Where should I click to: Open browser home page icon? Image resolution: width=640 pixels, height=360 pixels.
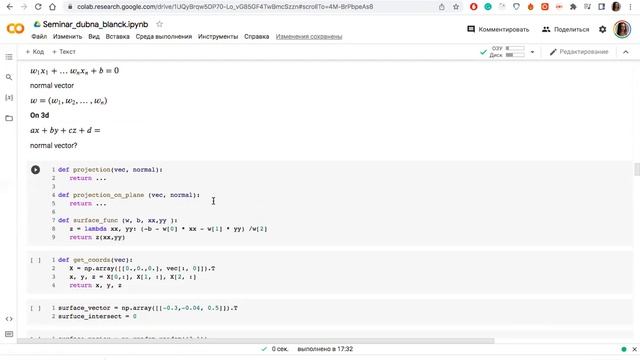coord(52,7)
